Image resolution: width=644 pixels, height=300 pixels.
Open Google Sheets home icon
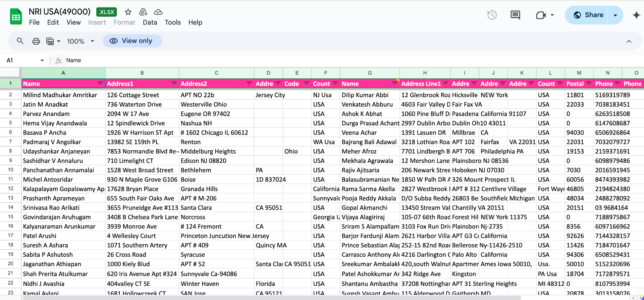(x=16, y=17)
